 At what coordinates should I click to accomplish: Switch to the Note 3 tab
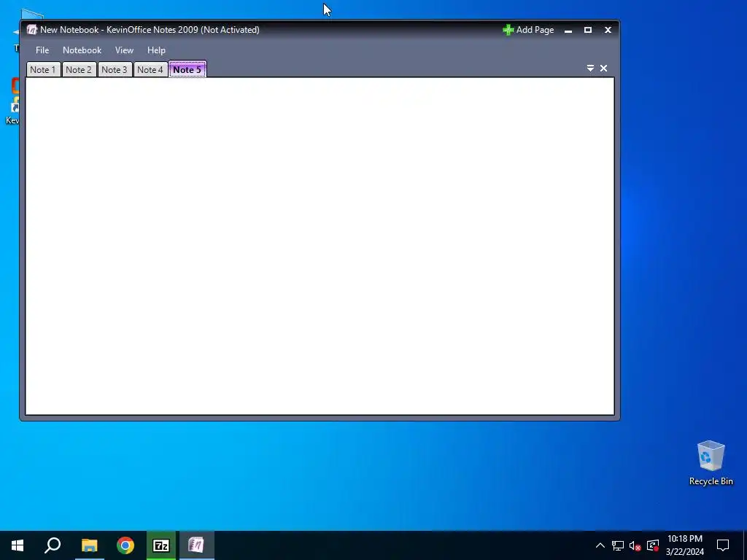[x=115, y=69]
